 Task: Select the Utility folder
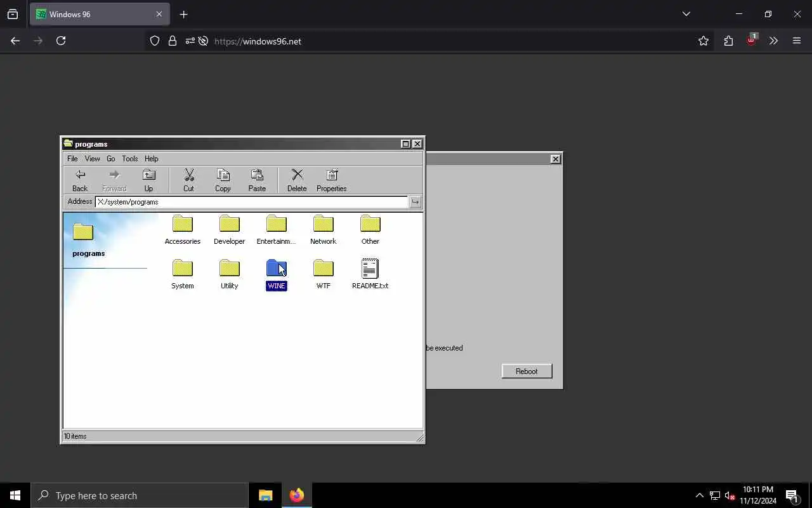tap(229, 274)
